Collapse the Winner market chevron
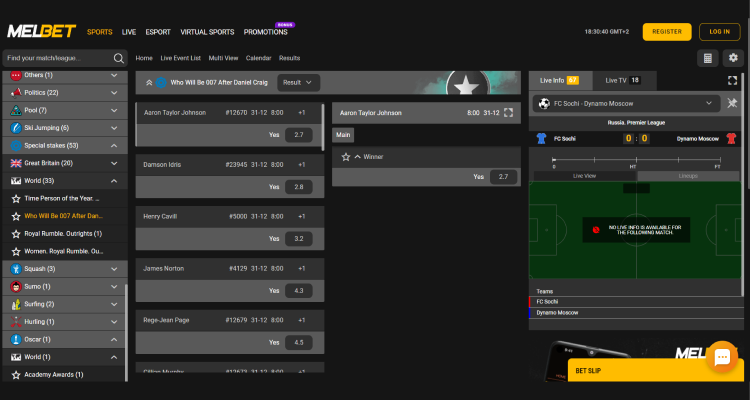 (357, 157)
